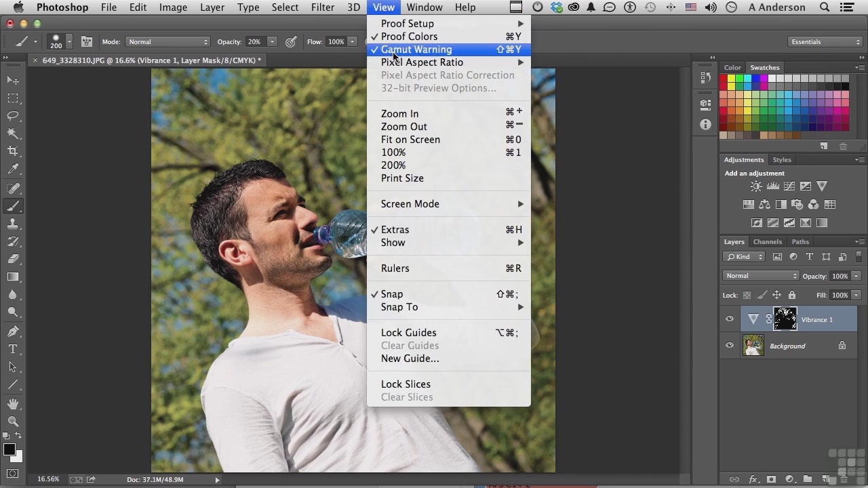This screenshot has width=868, height=488.
Task: Select the Pen tool
Action: [x=13, y=331]
